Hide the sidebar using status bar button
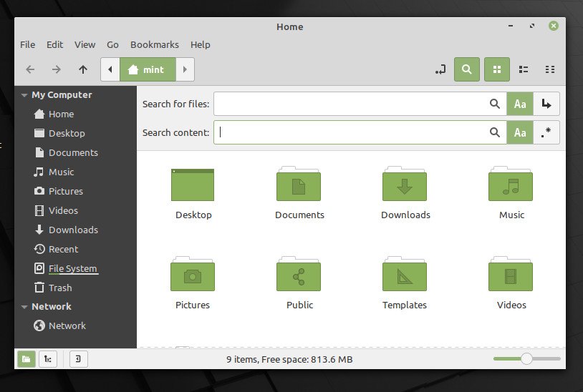This screenshot has width=583, height=392. pos(79,359)
